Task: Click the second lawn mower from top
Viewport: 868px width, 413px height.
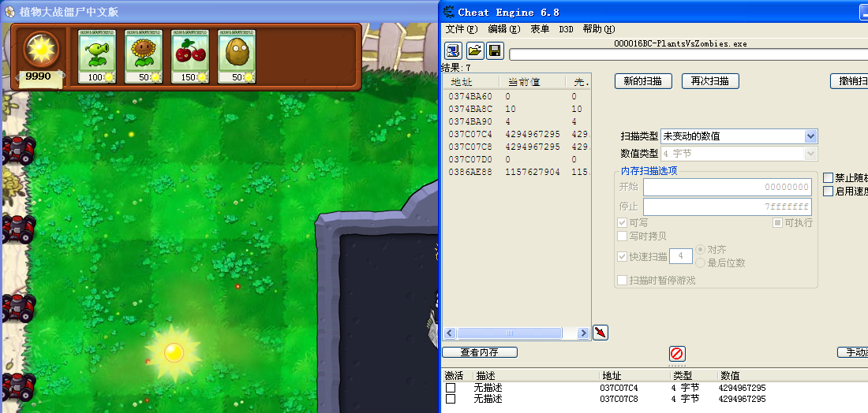Action: pos(18,229)
